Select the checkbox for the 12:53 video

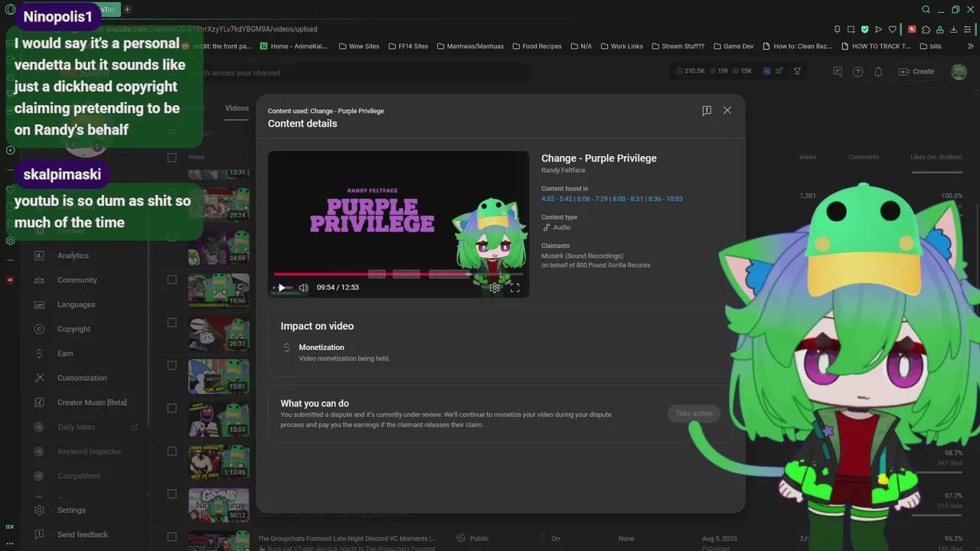[171, 409]
